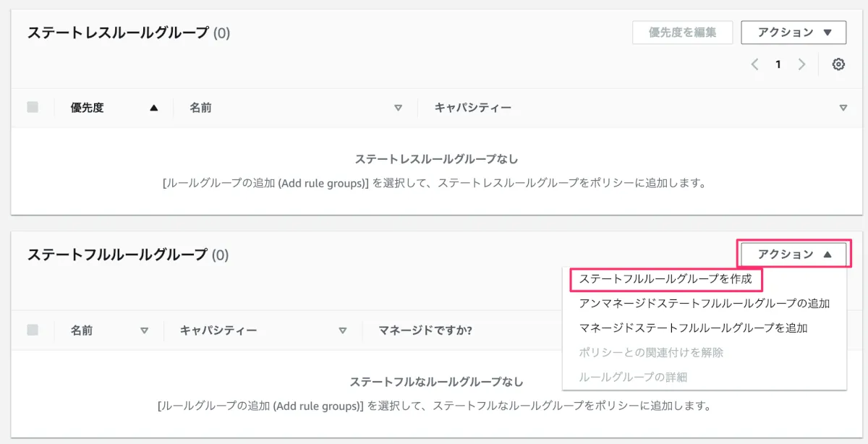Click the 優先度を編集 button
868x444 pixels.
(682, 33)
